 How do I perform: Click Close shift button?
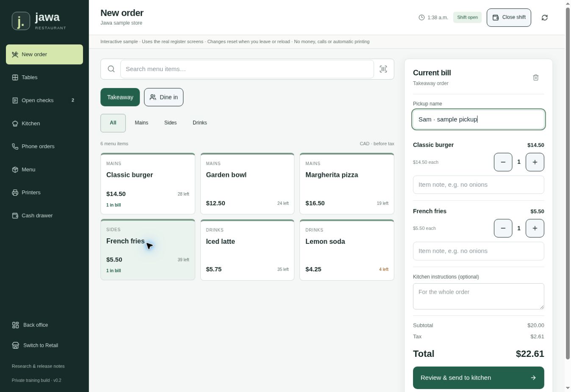pyautogui.click(x=509, y=17)
